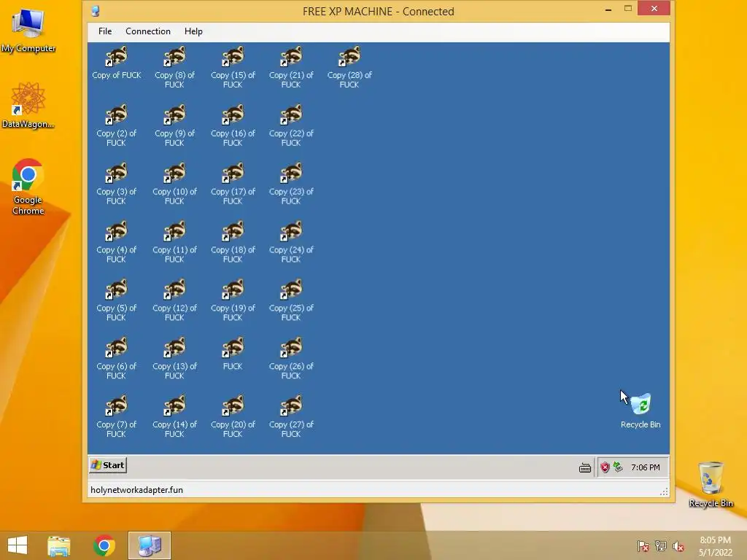Select the 'Copy (12) of FUCK' shortcut
This screenshot has height=560, width=747.
(175, 300)
